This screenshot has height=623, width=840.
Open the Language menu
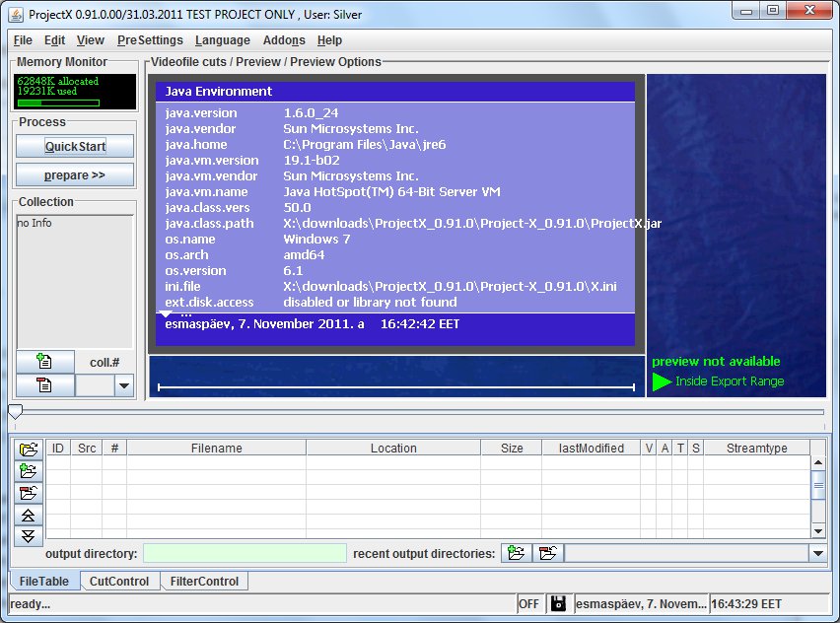222,40
